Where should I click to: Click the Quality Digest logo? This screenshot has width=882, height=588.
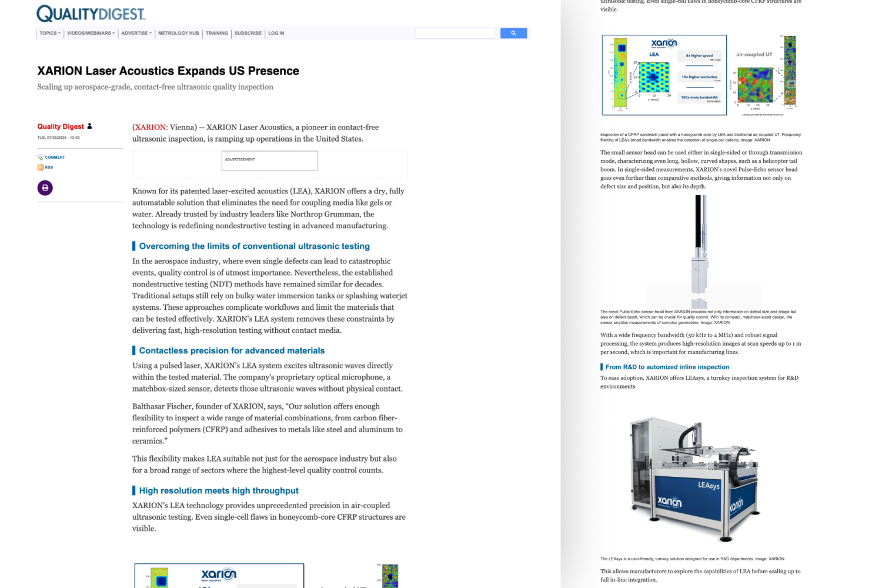(91, 13)
